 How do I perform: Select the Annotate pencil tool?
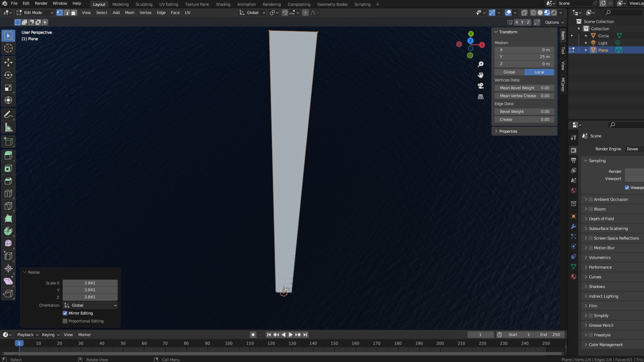[8, 115]
